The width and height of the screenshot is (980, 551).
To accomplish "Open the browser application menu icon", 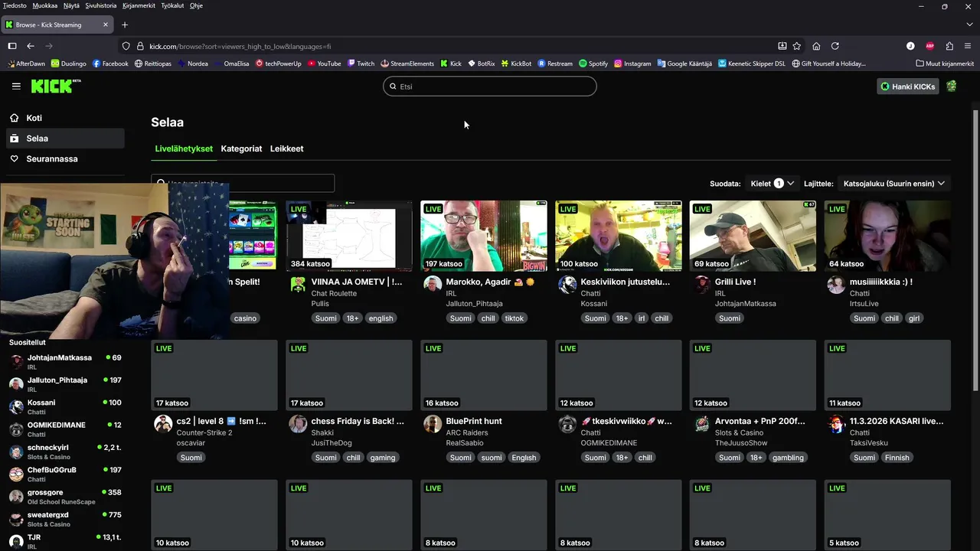I will click(x=968, y=46).
